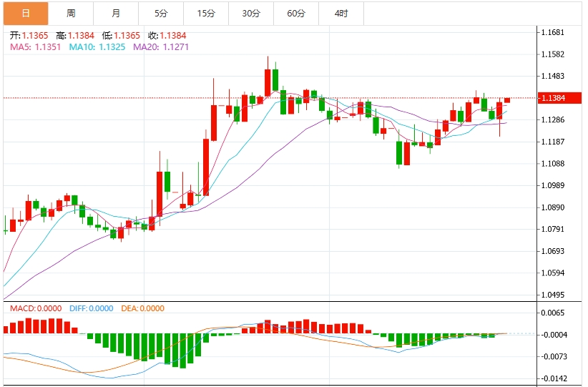Choose the 60分 timeframe tab
Screen dimensions: 588x387
(296, 14)
